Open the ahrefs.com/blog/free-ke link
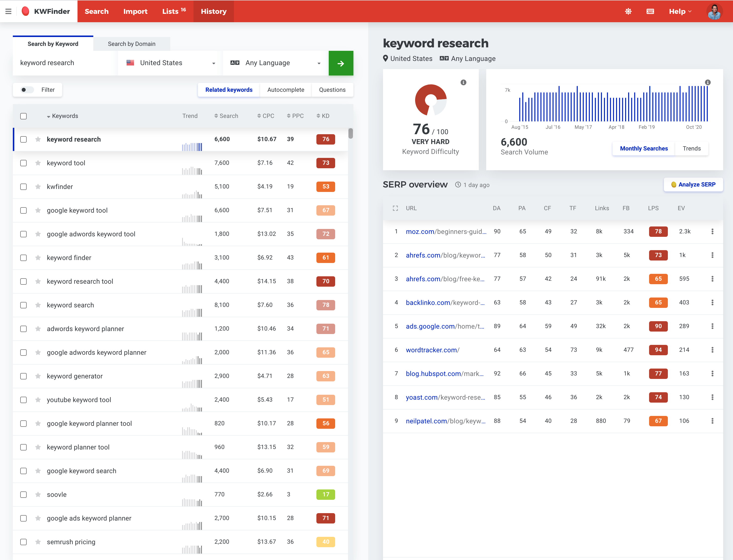 pyautogui.click(x=445, y=279)
